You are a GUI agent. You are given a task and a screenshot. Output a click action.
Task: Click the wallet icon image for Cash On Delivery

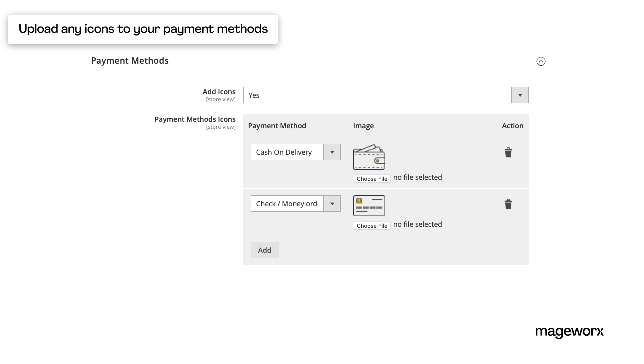[x=369, y=157]
